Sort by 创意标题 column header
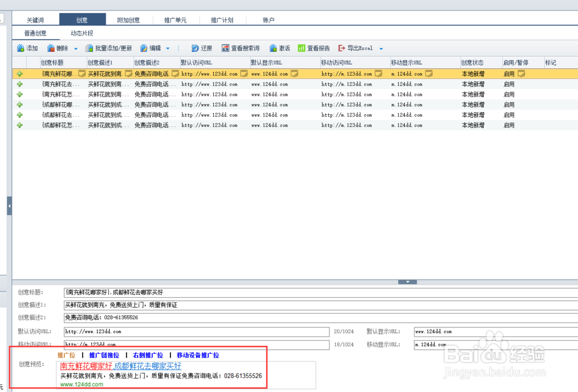 tap(63, 62)
